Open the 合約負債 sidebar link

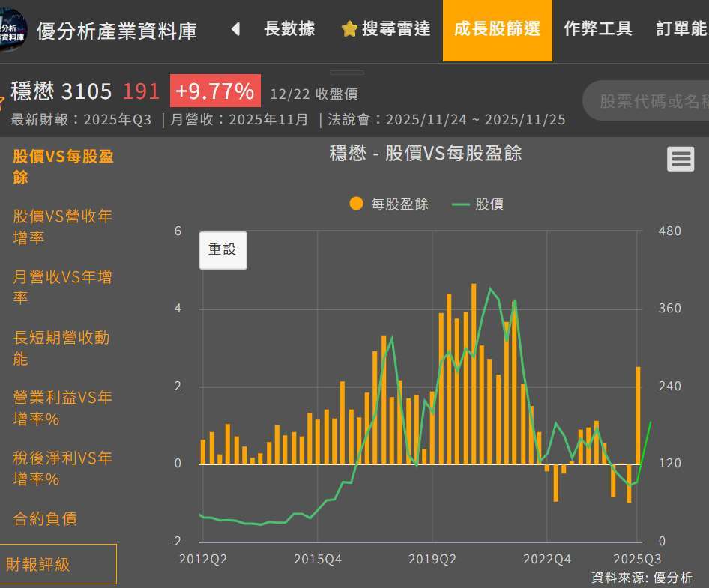(45, 518)
